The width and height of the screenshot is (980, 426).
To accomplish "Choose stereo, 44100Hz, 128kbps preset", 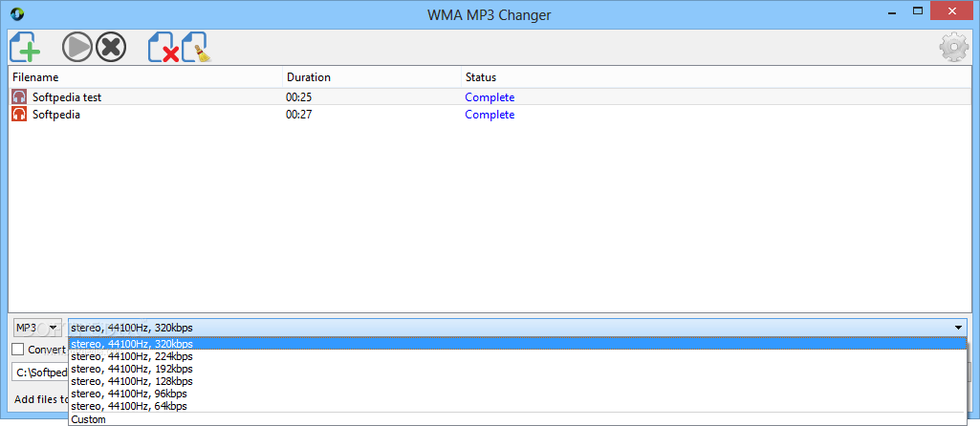I will [x=517, y=381].
